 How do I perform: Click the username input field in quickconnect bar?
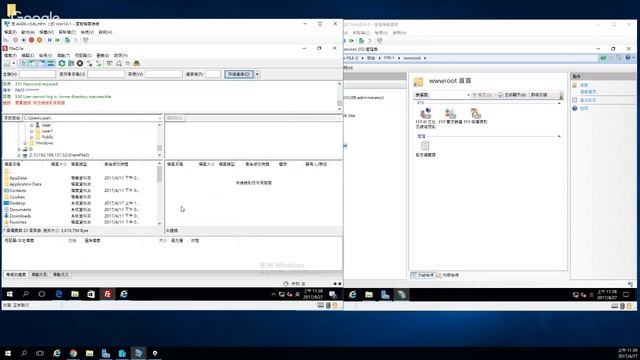[106, 74]
